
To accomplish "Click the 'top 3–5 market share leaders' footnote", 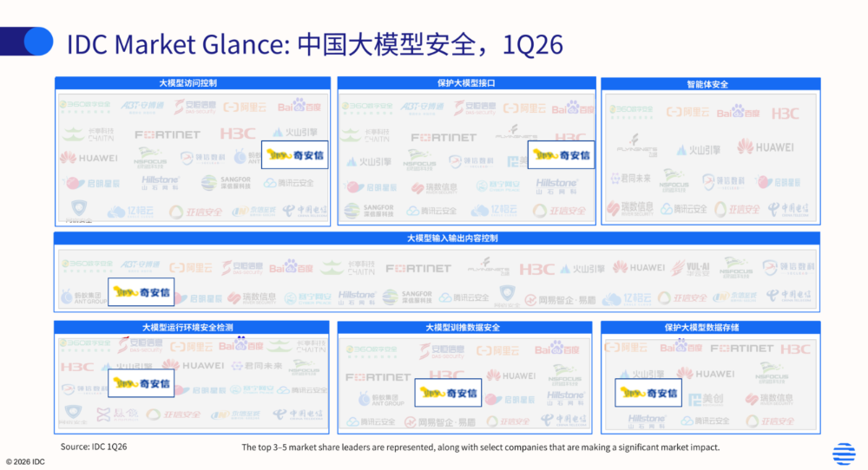I will pyautogui.click(x=481, y=447).
